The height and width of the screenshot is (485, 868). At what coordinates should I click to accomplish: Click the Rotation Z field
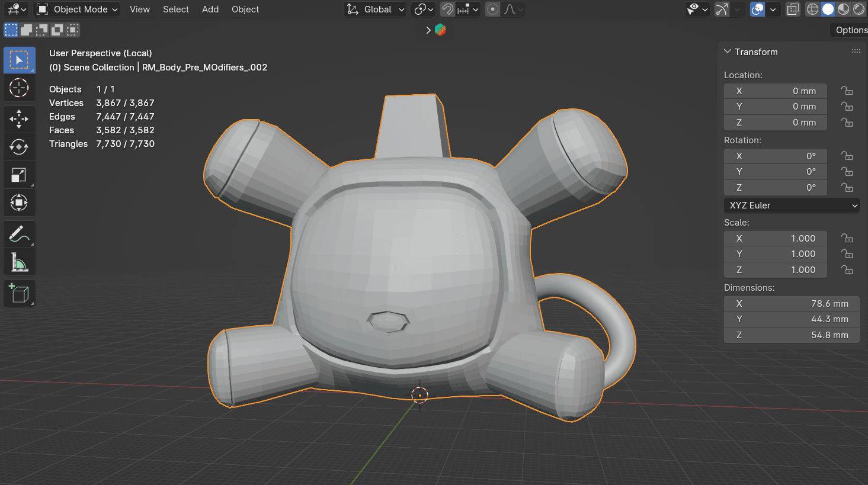(775, 187)
